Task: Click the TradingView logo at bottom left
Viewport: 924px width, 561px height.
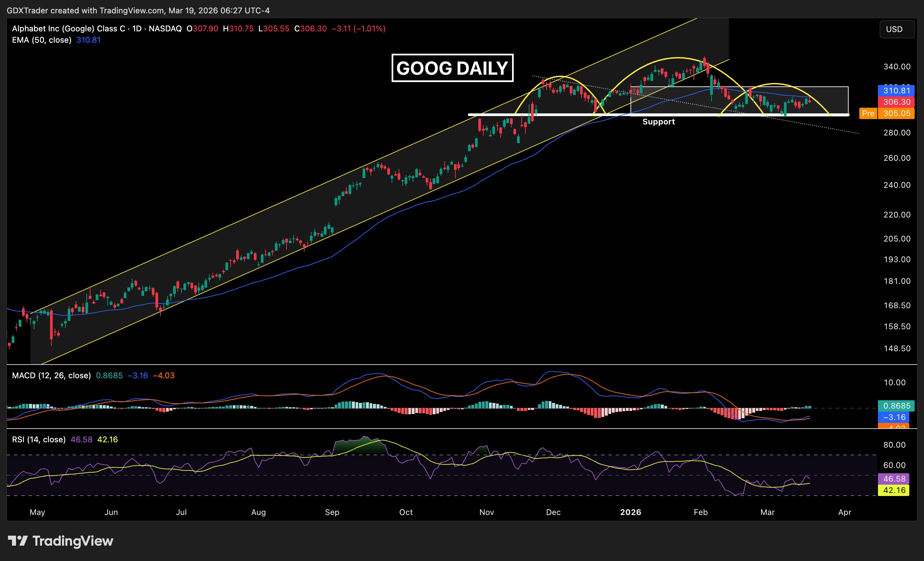Action: click(x=60, y=541)
